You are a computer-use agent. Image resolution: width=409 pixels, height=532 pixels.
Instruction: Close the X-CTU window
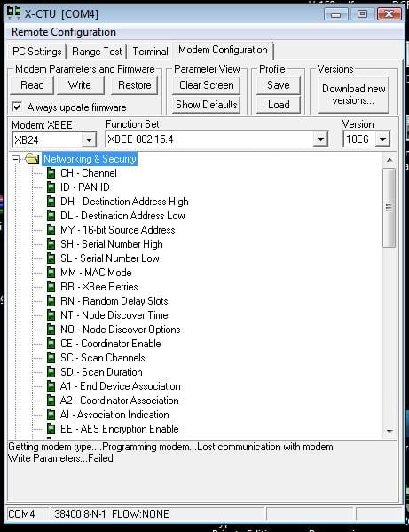tap(389, 14)
